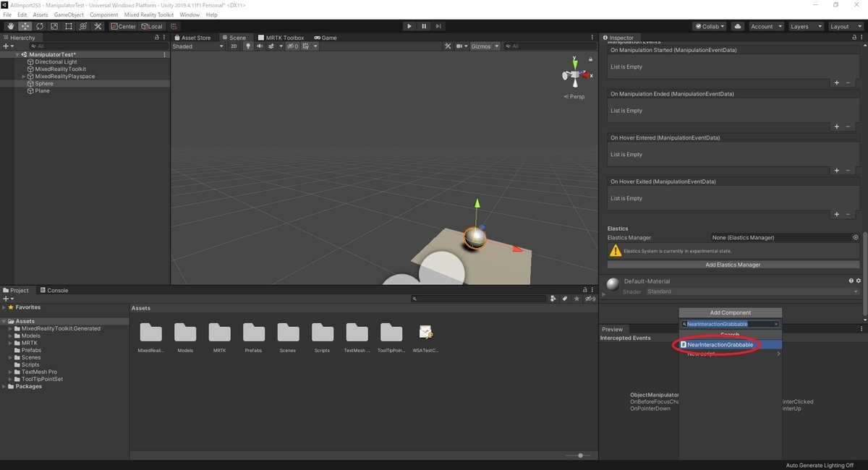868x470 pixels.
Task: Switch to the Asset Store tab
Action: (192, 38)
